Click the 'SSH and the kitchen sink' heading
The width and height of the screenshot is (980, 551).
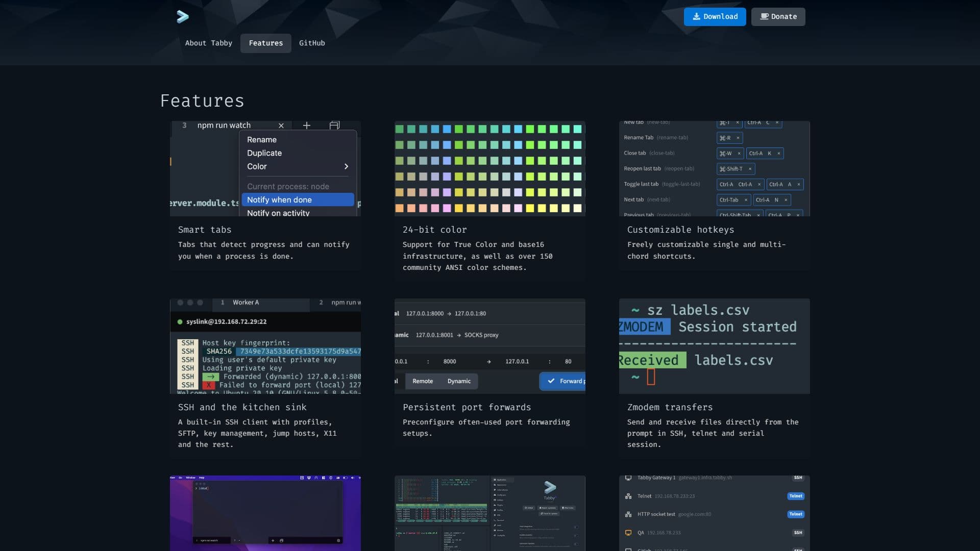tap(242, 408)
